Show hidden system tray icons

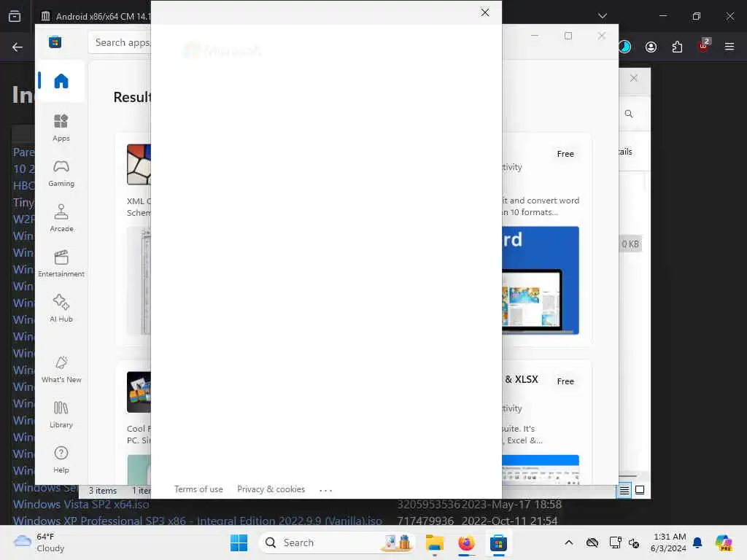569,542
